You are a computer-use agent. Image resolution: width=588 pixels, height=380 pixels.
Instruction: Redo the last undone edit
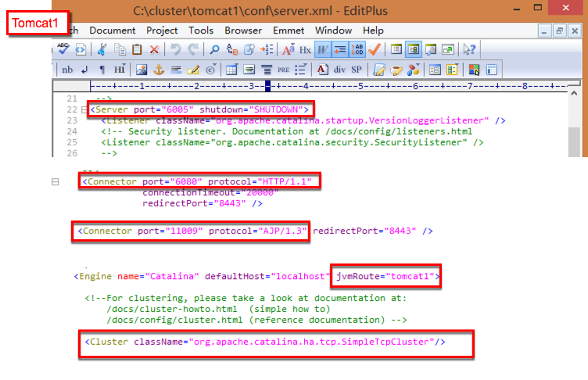pos(193,49)
